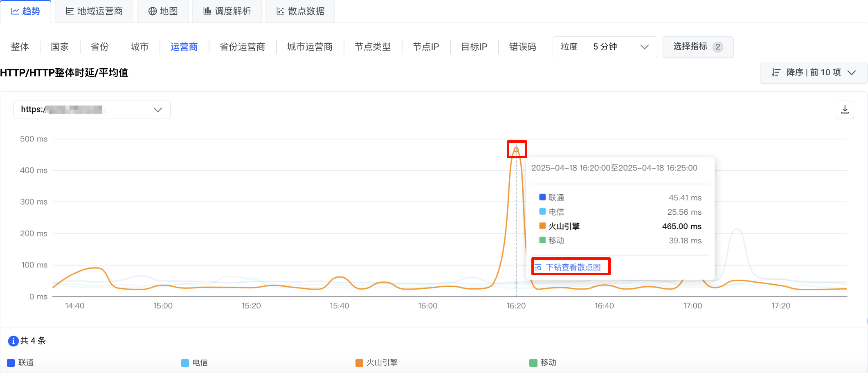This screenshot has width=868, height=373.
Task: Toggle 联通 series in the legend
Action: (x=20, y=363)
